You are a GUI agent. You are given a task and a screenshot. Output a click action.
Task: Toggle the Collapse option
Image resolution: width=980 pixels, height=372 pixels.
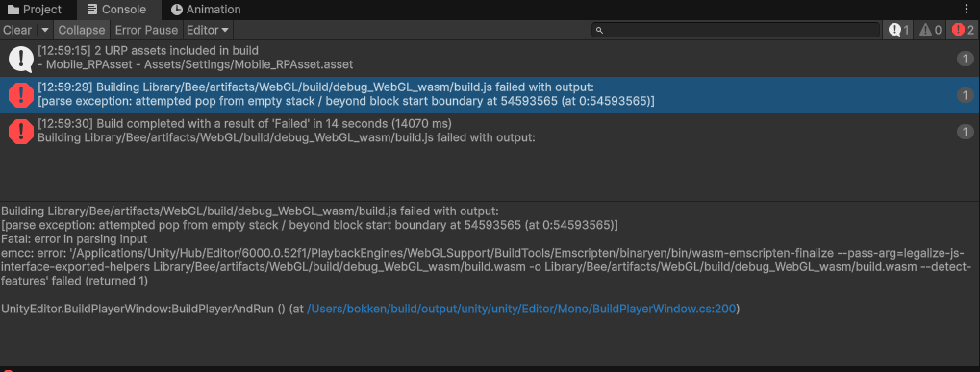(82, 30)
